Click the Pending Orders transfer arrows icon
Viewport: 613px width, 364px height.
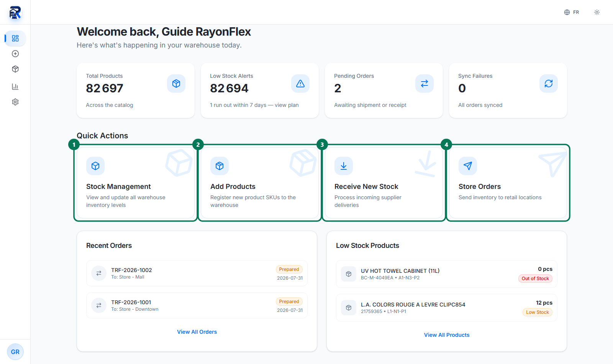tap(425, 84)
